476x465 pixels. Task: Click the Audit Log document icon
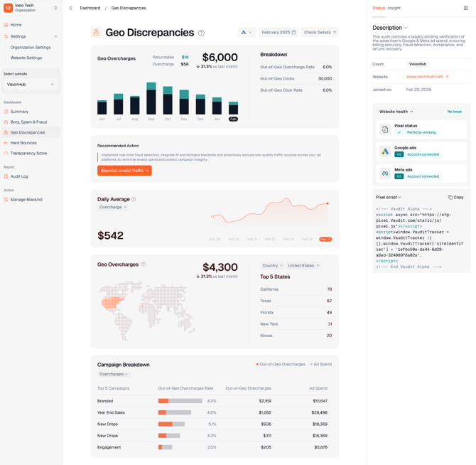click(x=6, y=176)
